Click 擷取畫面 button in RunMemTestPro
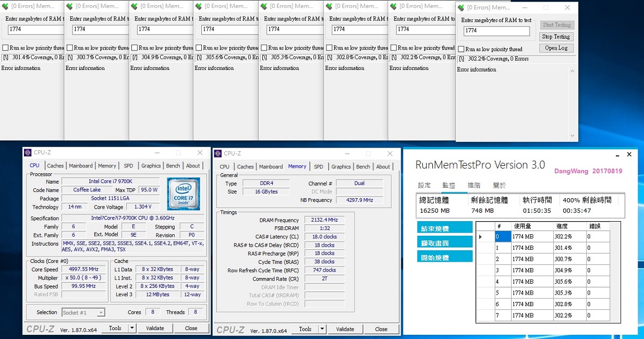This screenshot has height=339, width=644. click(x=445, y=243)
